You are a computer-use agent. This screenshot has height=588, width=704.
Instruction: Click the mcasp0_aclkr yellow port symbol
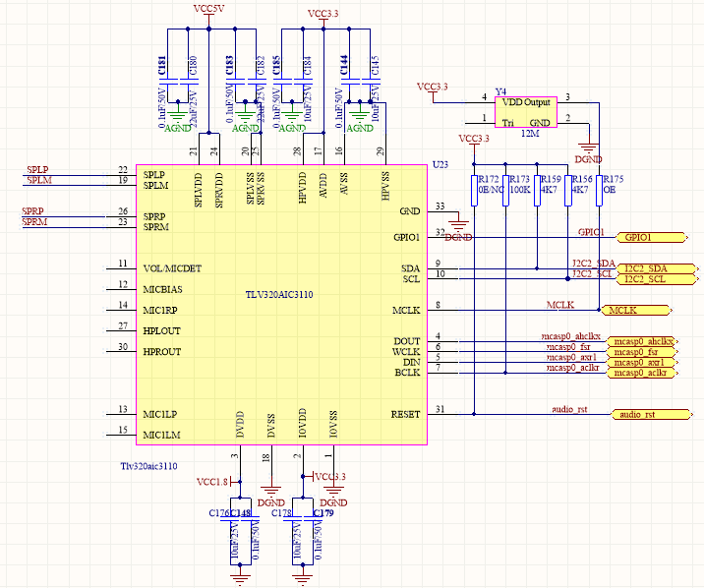[642, 373]
